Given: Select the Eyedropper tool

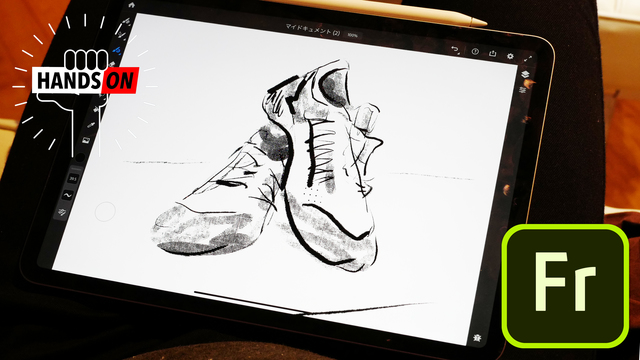Looking at the screenshot, I should [91, 125].
